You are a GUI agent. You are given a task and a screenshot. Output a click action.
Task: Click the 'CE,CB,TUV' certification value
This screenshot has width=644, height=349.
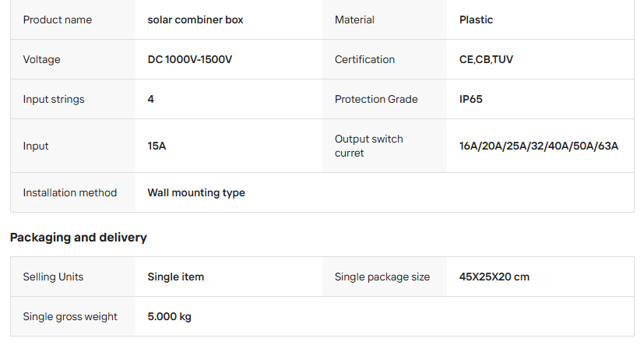[x=486, y=59]
